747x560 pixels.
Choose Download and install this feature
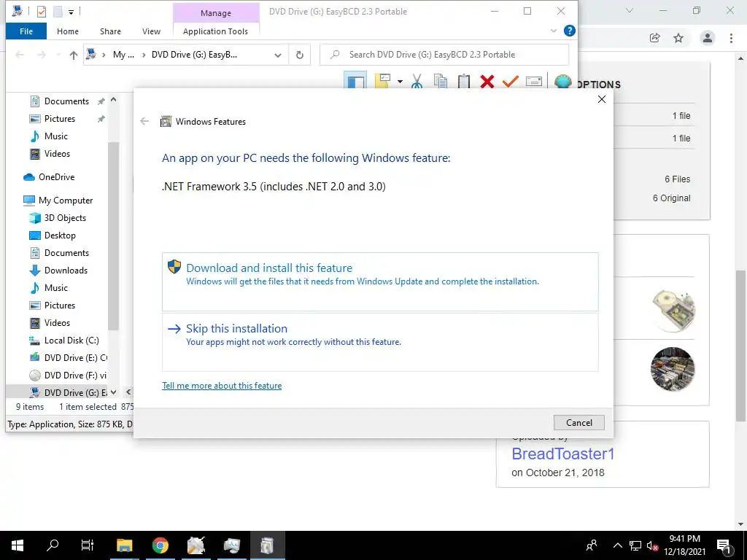380,282
